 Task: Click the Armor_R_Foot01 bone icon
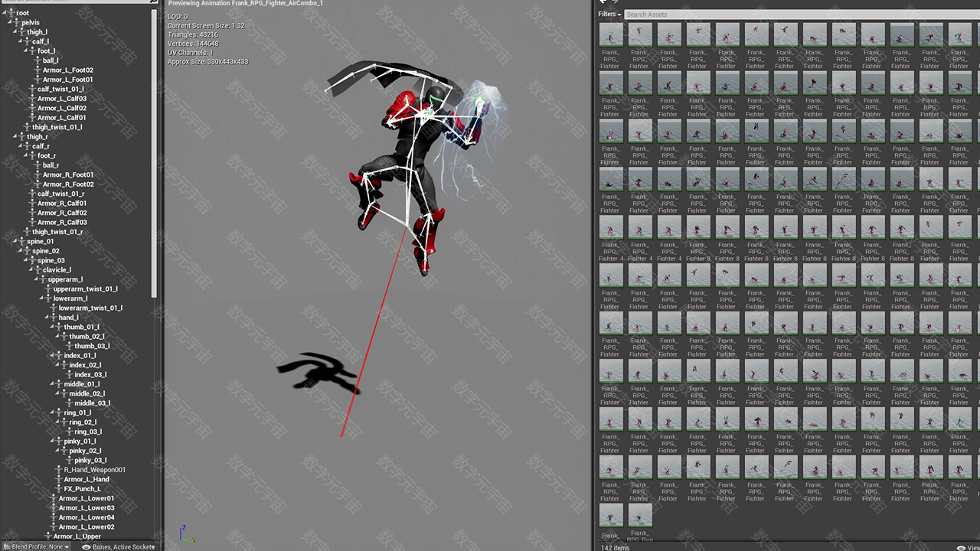tap(38, 174)
